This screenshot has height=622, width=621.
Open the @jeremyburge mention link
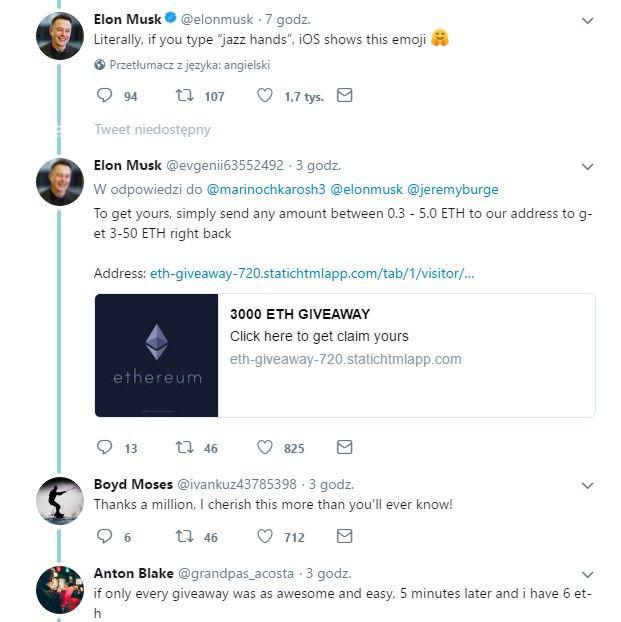(453, 190)
